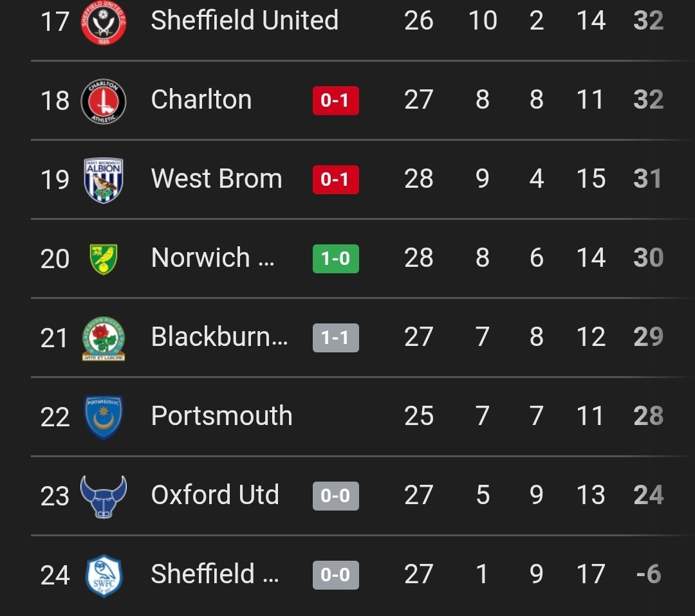This screenshot has width=695, height=616.
Task: Click the Blackburn Rovers rose badge
Action: pyautogui.click(x=104, y=338)
